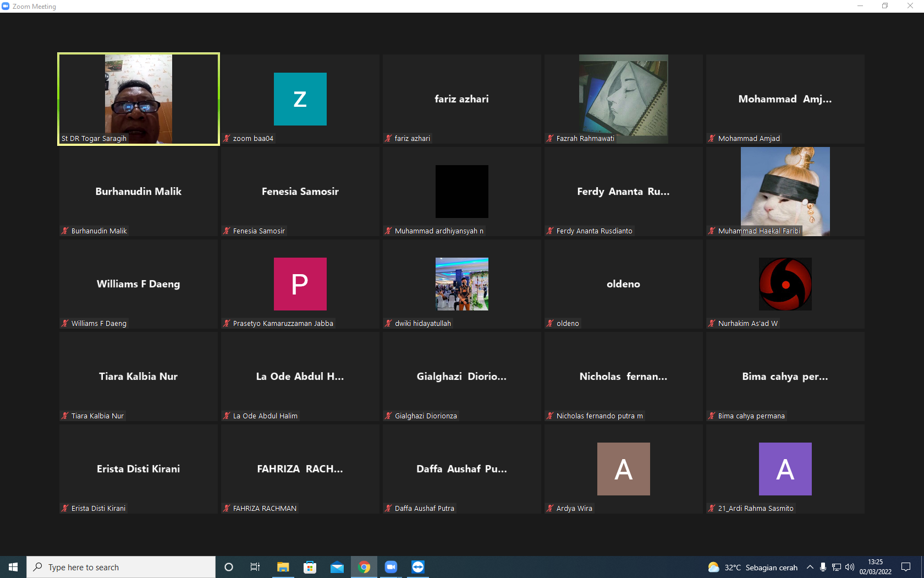Select Fazrah Rahmawati participant tile
924x578 pixels.
(x=624, y=99)
